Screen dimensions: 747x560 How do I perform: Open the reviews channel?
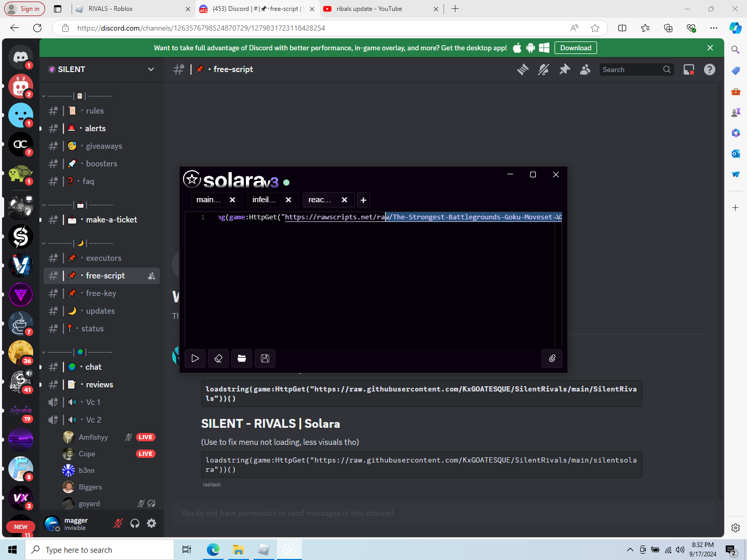coord(102,385)
